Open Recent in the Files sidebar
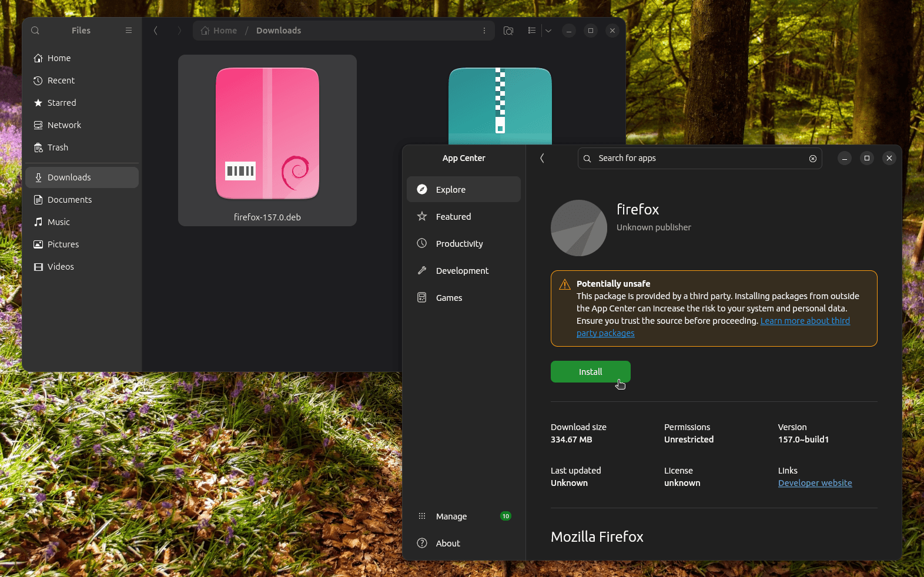Viewport: 924px width, 577px height. point(82,80)
